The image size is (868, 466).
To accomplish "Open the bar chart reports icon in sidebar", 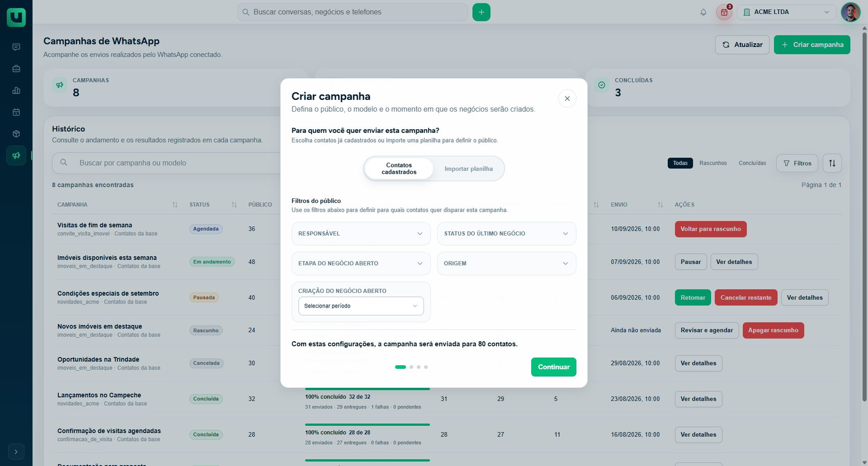I will click(x=16, y=91).
